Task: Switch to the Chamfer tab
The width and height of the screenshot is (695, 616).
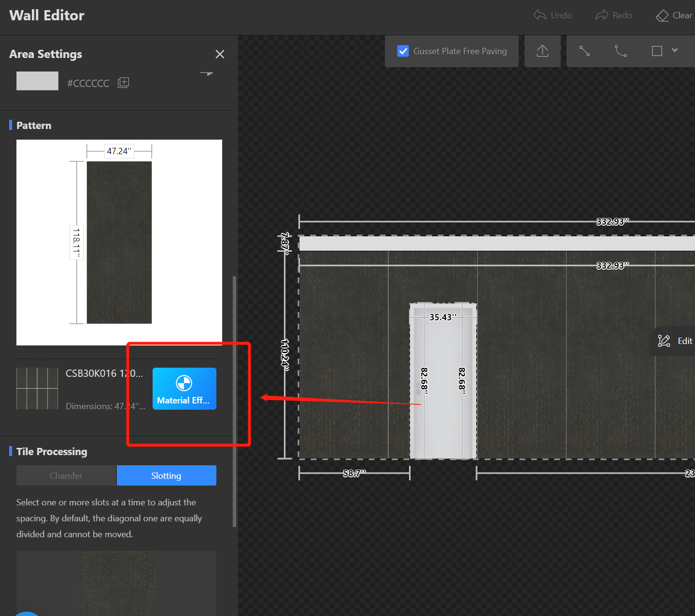Action: click(x=66, y=475)
